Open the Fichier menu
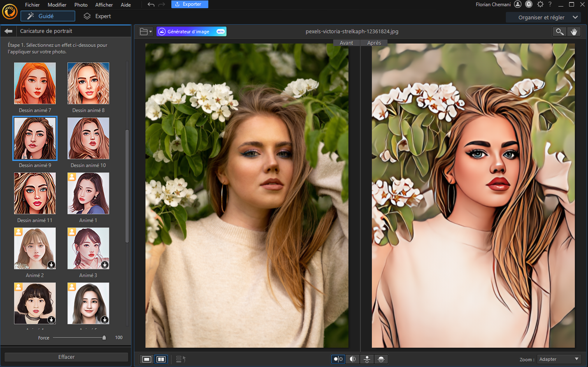The width and height of the screenshot is (588, 367). [32, 5]
